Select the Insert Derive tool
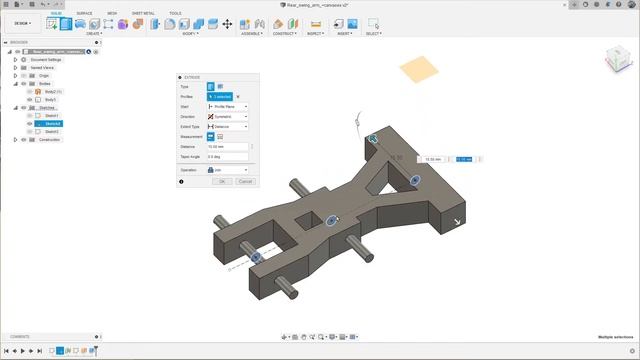Image resolution: width=640 pixels, height=360 pixels. point(338,24)
